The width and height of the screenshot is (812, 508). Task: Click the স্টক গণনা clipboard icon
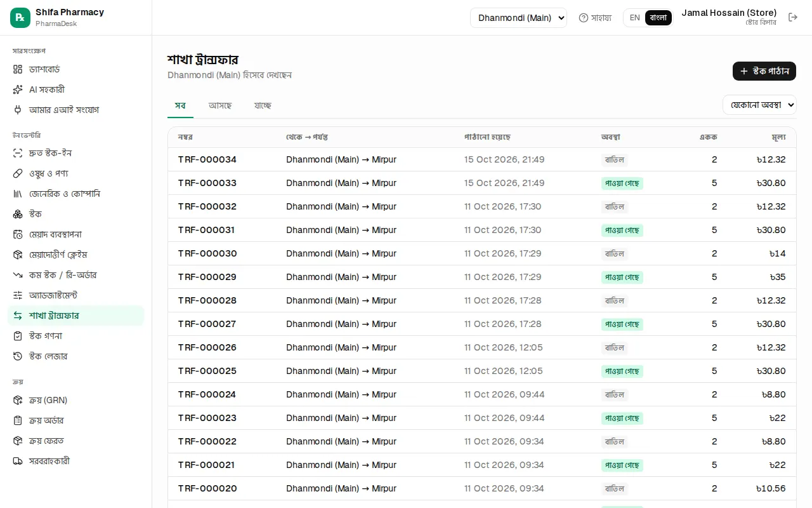pyautogui.click(x=18, y=336)
